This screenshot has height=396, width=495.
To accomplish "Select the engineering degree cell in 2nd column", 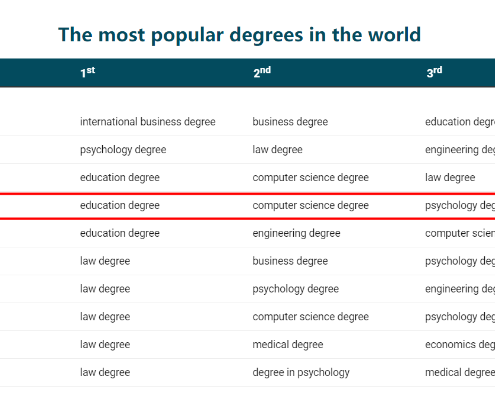I will click(296, 233).
